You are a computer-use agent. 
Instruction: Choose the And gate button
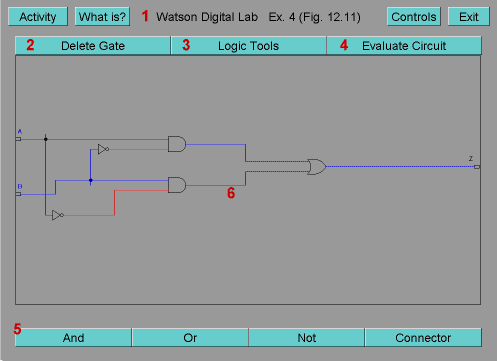click(x=73, y=338)
